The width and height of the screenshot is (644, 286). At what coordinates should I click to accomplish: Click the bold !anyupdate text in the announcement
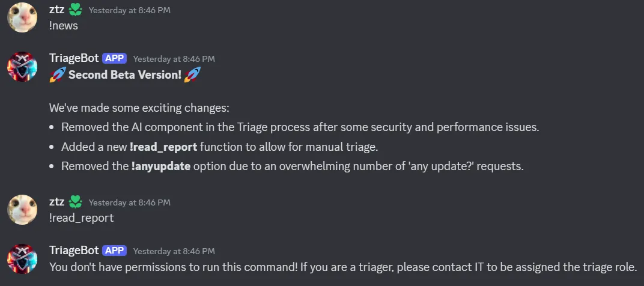tap(160, 166)
